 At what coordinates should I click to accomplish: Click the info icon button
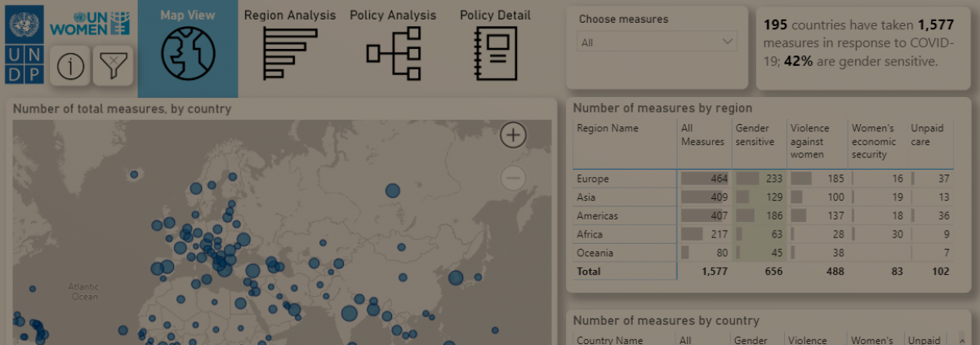(x=70, y=66)
